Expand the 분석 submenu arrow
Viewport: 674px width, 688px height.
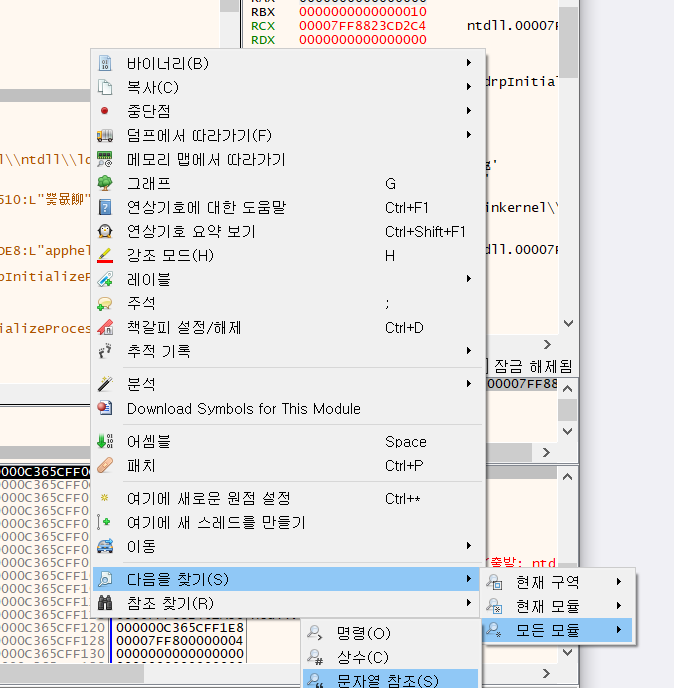pyautogui.click(x=469, y=383)
